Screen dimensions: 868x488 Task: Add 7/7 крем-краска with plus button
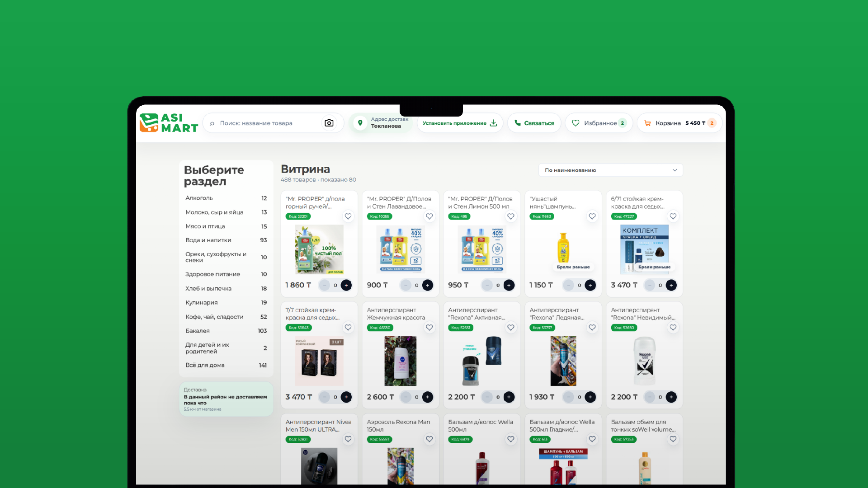point(346,397)
